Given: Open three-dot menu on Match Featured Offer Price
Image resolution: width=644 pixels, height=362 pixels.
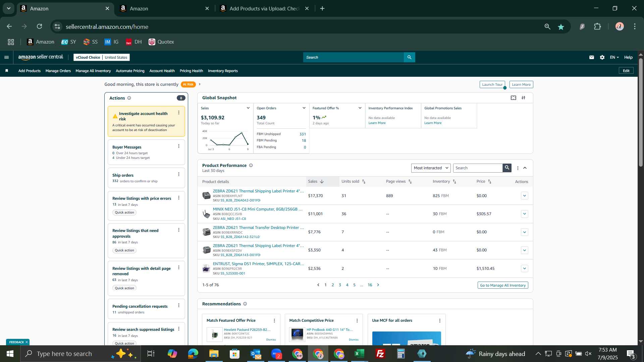Looking at the screenshot, I should click(x=274, y=321).
